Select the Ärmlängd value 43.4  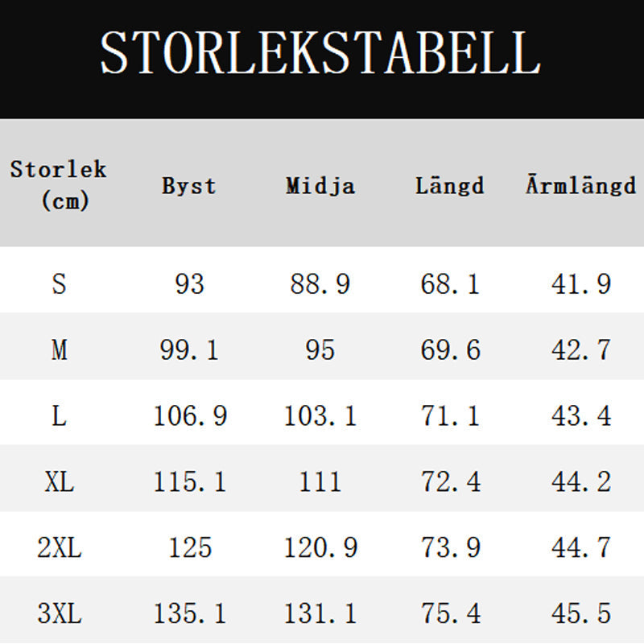[580, 416]
